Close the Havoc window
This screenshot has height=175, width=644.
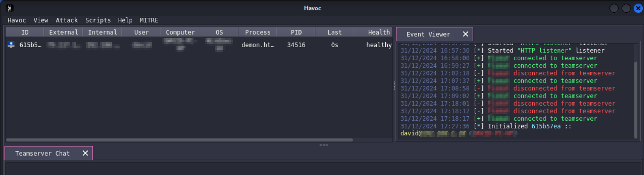coord(638,8)
